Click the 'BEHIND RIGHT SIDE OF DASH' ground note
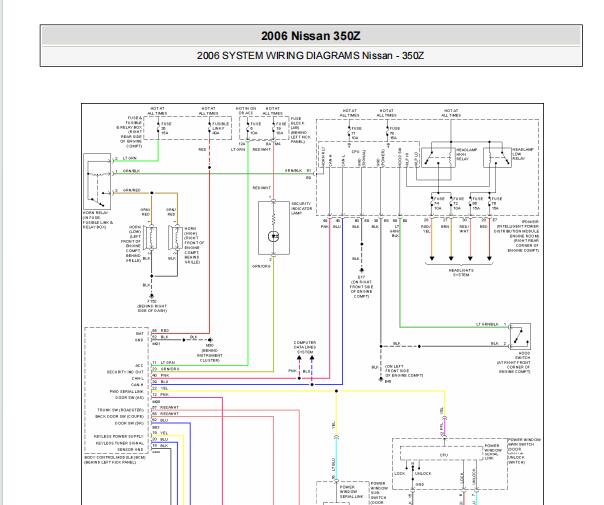 (152, 306)
